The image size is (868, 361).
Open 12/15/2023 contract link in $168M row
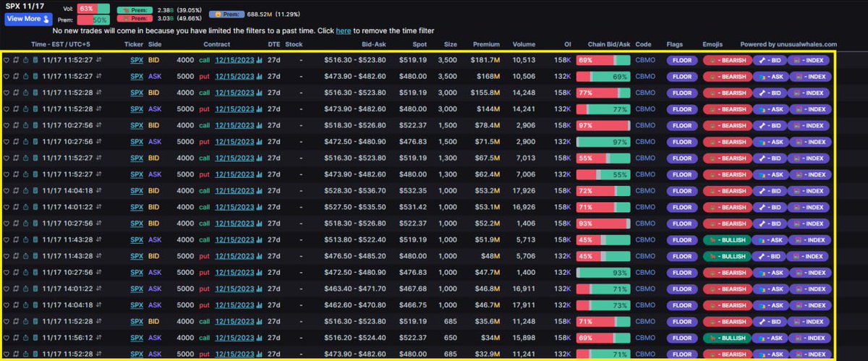[x=234, y=76]
